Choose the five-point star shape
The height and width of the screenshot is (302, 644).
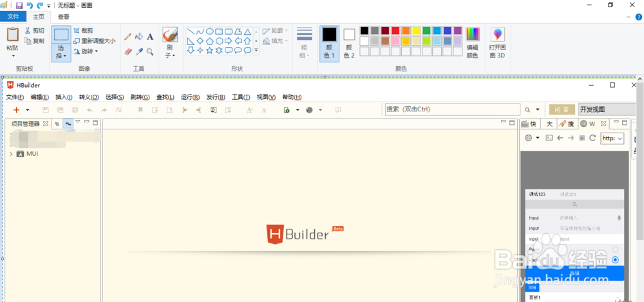coord(209,50)
